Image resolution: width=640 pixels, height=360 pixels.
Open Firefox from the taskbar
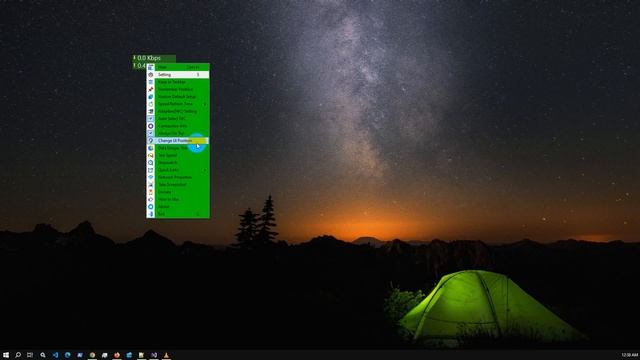click(x=117, y=355)
